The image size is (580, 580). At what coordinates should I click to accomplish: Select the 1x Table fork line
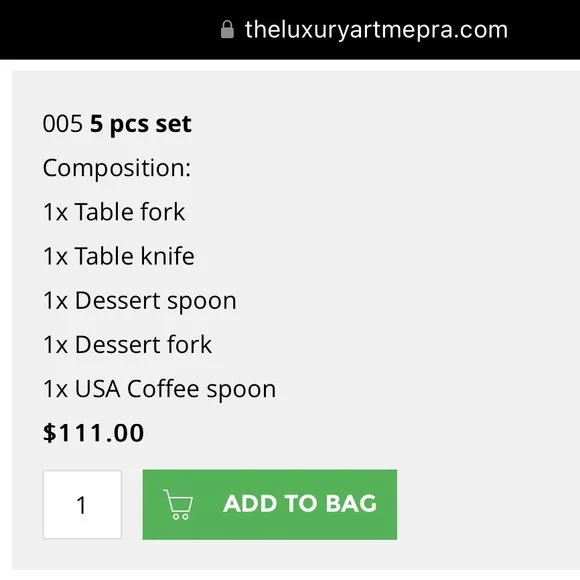pos(114,212)
